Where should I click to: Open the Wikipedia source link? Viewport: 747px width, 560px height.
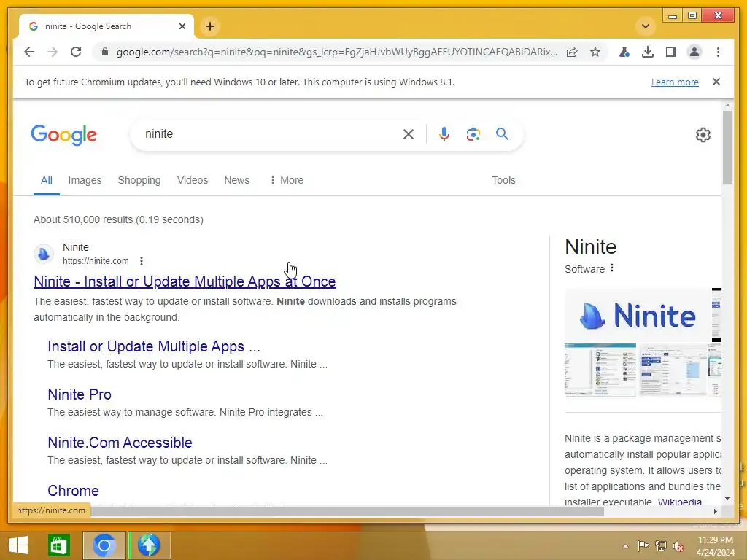point(680,502)
